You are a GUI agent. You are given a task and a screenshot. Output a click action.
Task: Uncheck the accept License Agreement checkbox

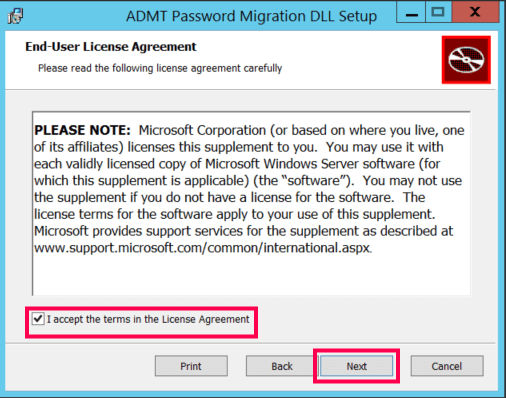38,319
